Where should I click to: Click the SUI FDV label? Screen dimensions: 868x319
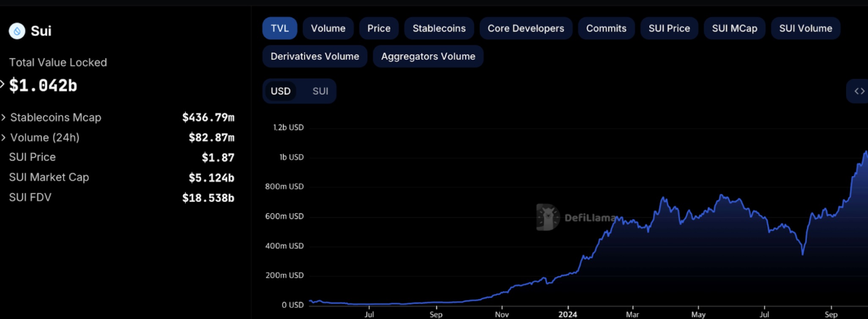click(30, 198)
